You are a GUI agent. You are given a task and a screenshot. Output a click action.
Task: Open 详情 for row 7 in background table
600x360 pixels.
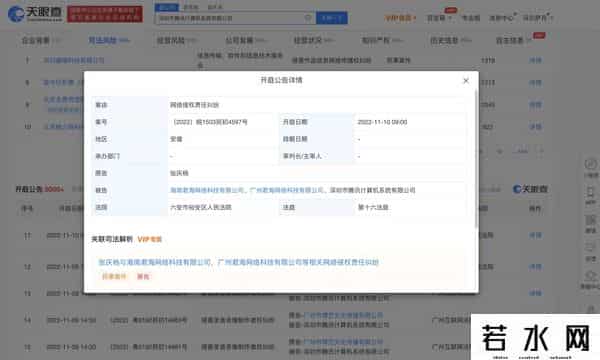(535, 60)
